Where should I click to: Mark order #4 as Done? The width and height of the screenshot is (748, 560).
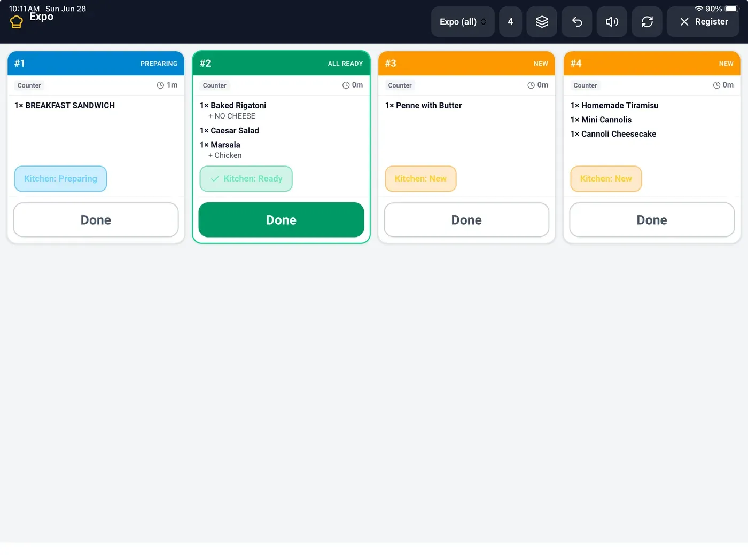pos(652,220)
